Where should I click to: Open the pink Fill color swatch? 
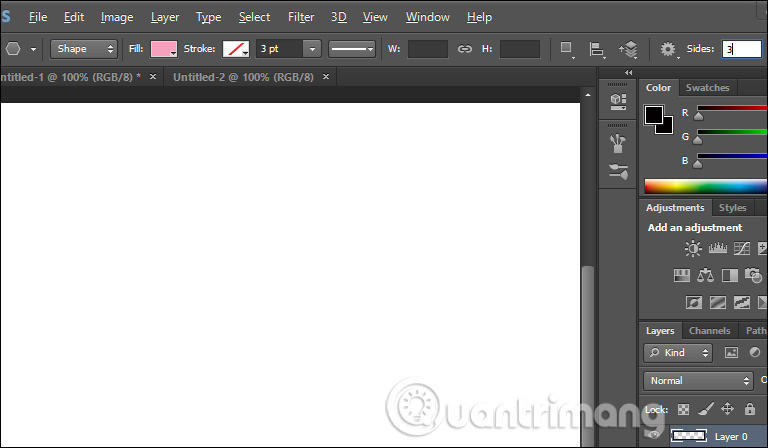point(164,49)
